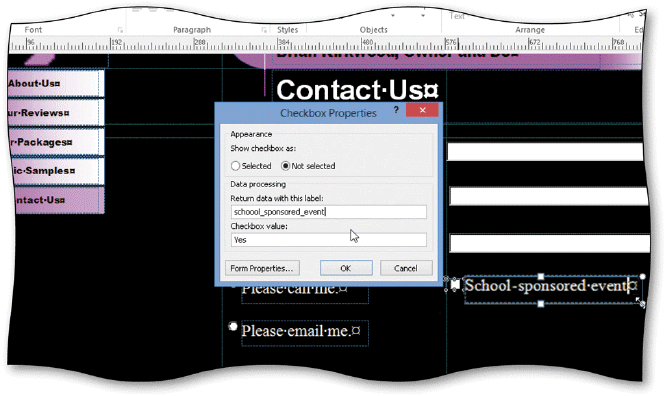The width and height of the screenshot is (665, 396).
Task: Confirm the dialog with OK
Action: [346, 268]
